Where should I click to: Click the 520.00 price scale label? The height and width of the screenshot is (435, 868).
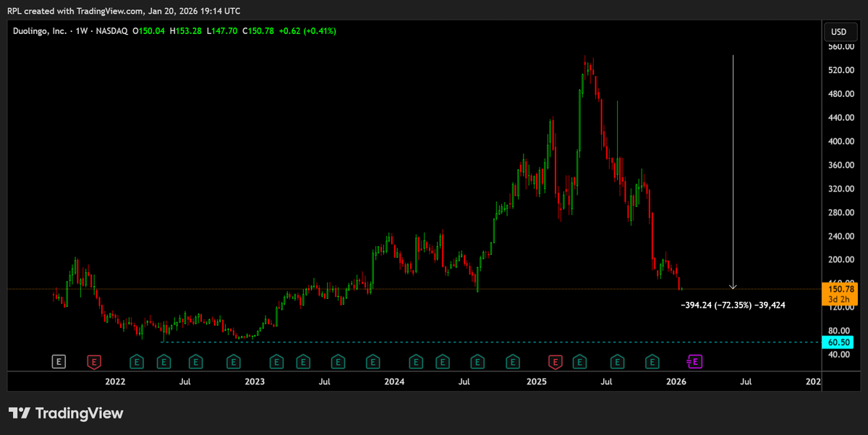pos(841,70)
